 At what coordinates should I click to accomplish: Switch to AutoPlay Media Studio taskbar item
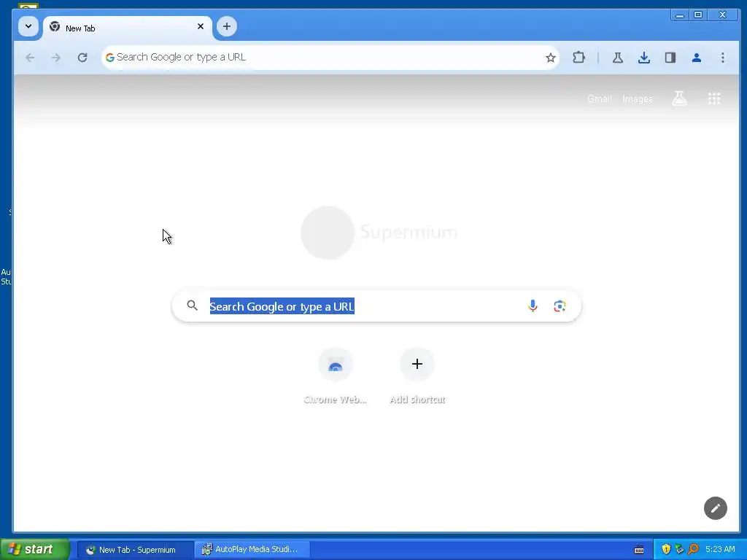click(252, 550)
